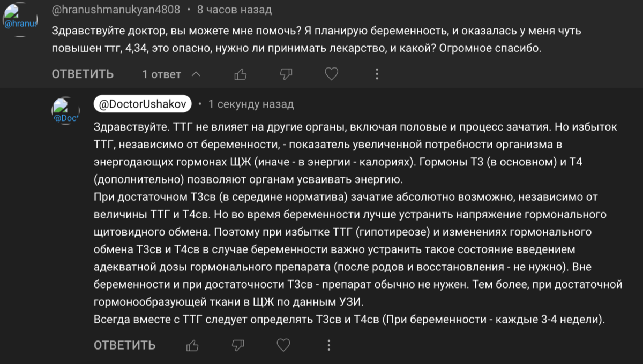Like the comment from @hranushmanukyan4808

coord(240,74)
